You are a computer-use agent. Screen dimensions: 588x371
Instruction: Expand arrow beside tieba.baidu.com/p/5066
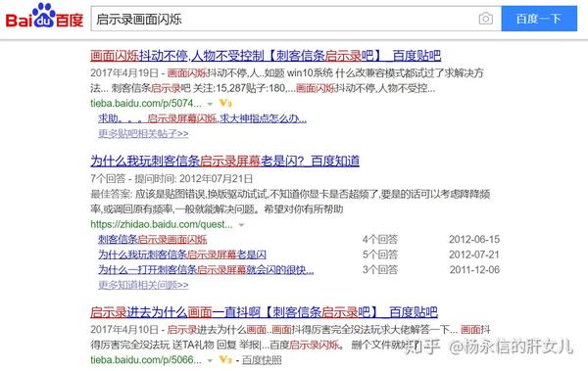[x=210, y=360]
